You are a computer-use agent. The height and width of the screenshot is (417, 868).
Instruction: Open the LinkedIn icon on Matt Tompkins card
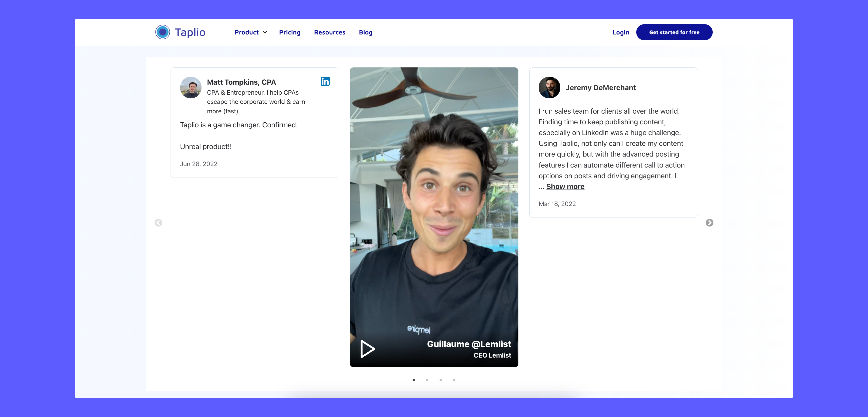pos(325,81)
